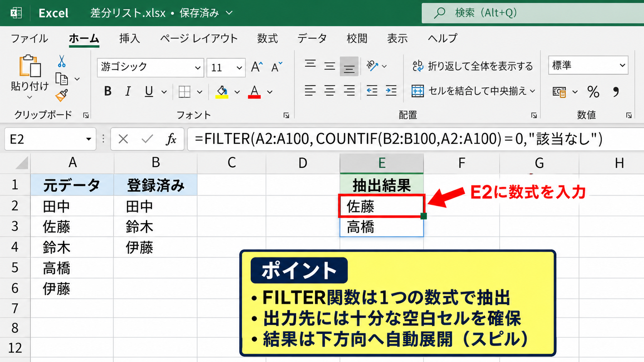
Task: Click in the formula bar text
Action: point(399,139)
